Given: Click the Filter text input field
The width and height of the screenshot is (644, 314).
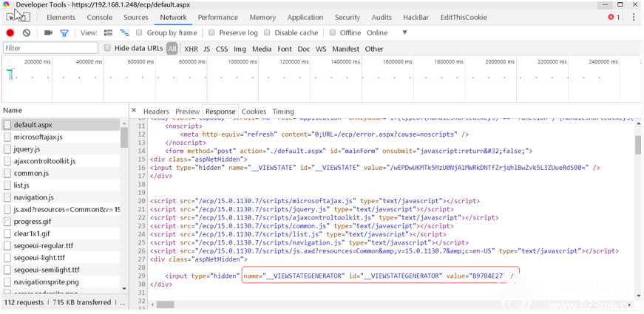Looking at the screenshot, I should point(51,48).
